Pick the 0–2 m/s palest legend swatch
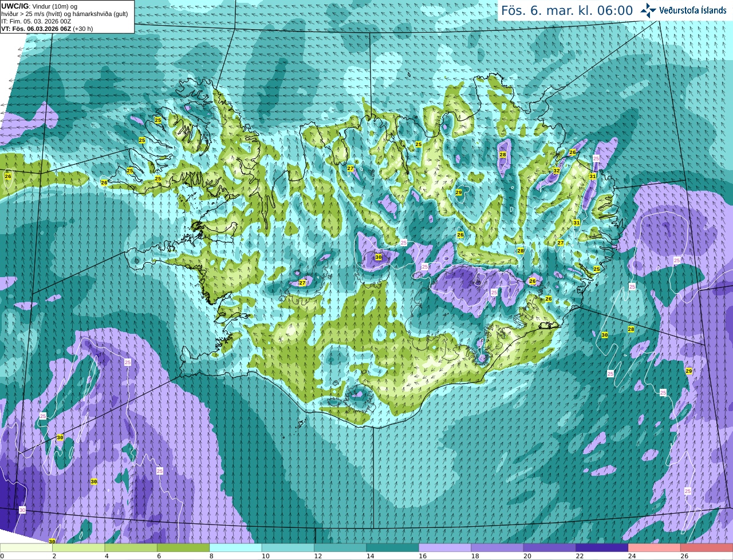Viewport: 733px width, 560px height. [26, 547]
